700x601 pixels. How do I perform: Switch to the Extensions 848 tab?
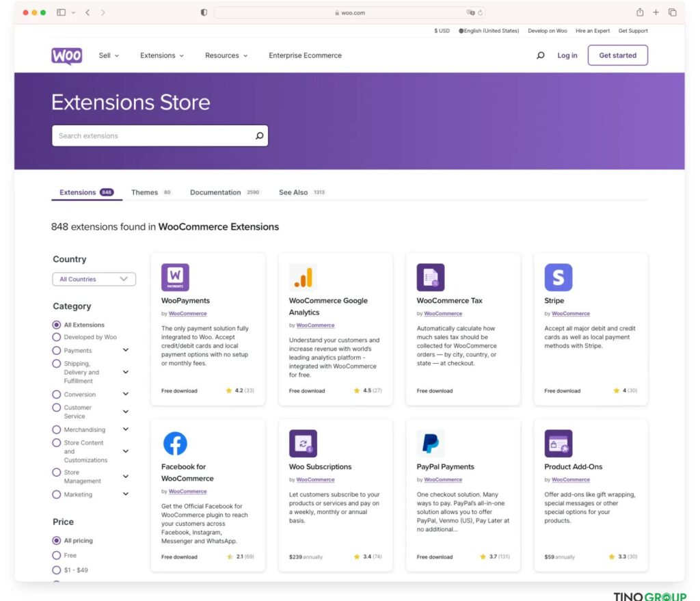[x=87, y=192]
